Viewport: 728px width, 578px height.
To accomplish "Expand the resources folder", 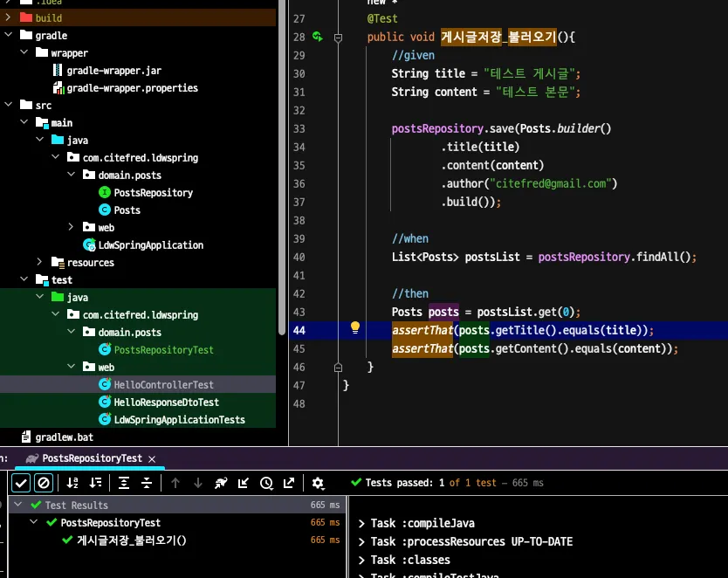I will click(x=39, y=262).
